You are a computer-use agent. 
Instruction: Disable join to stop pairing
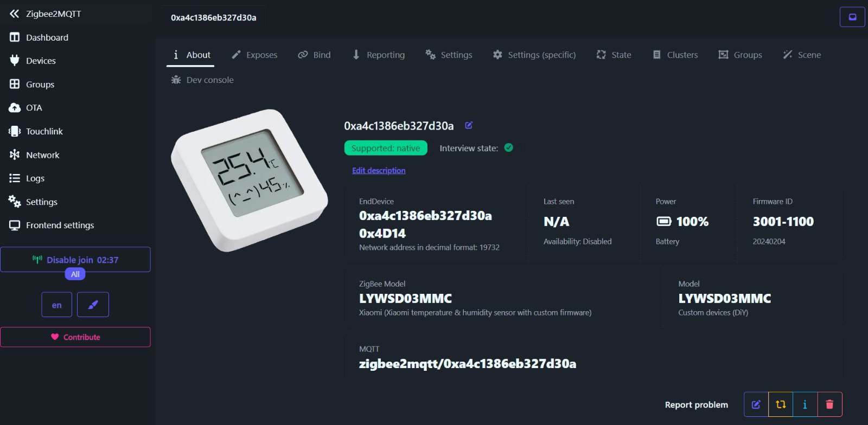pos(75,260)
